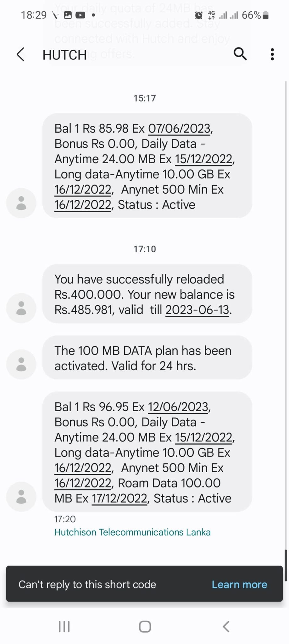Screen dimensions: 289x644
Task: Tap the system back navigation arrow
Action: pos(226,626)
